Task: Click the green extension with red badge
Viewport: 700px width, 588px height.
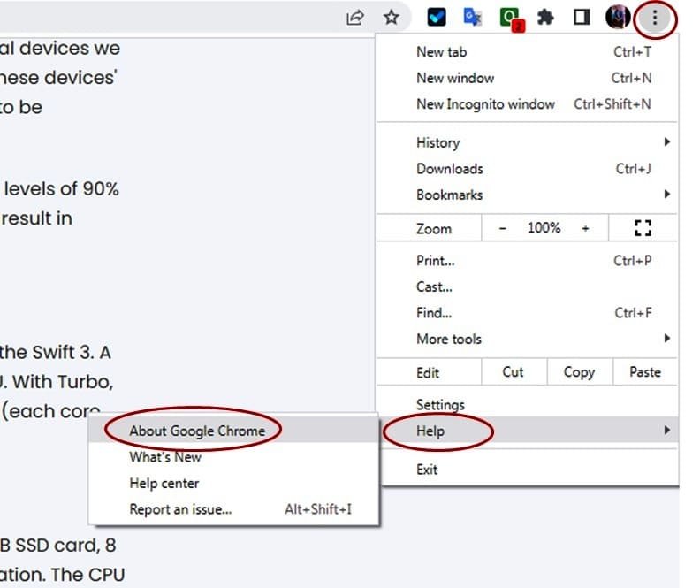Action: coord(510,18)
